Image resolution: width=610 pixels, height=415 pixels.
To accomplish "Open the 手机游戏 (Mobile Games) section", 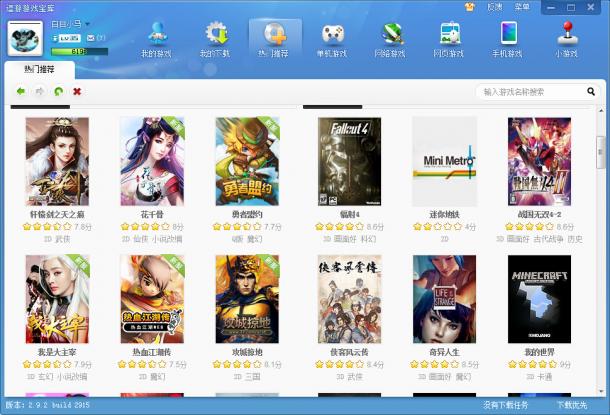I will coord(507,40).
